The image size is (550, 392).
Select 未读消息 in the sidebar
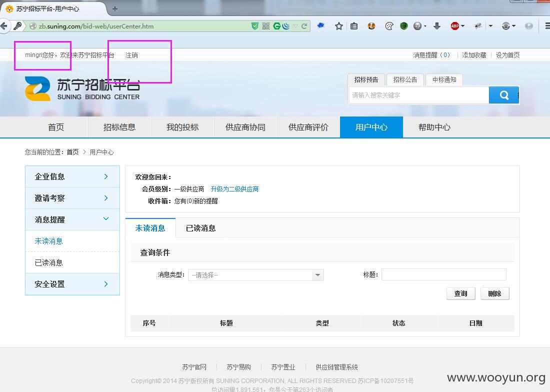[x=49, y=241]
